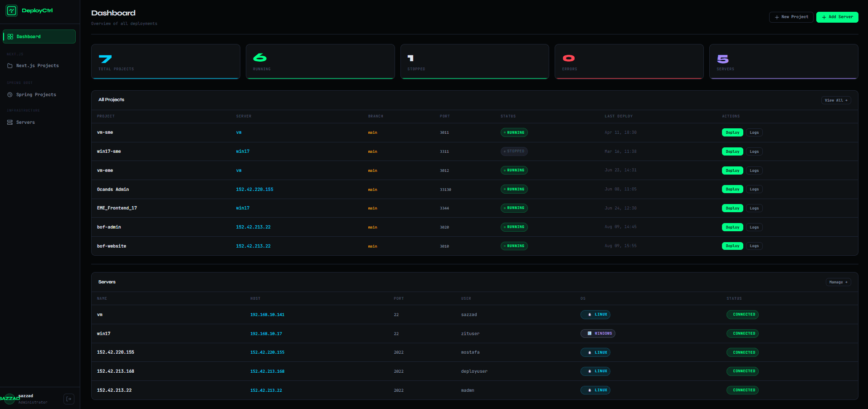
Task: Click host 192.168.10.17 in Servers table
Action: point(266,334)
